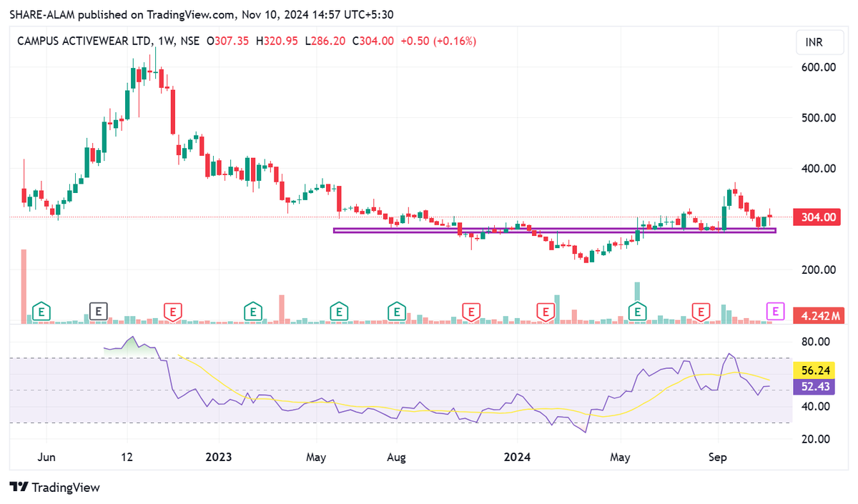Click the yellow 56.24 RSI average label

pos(815,371)
